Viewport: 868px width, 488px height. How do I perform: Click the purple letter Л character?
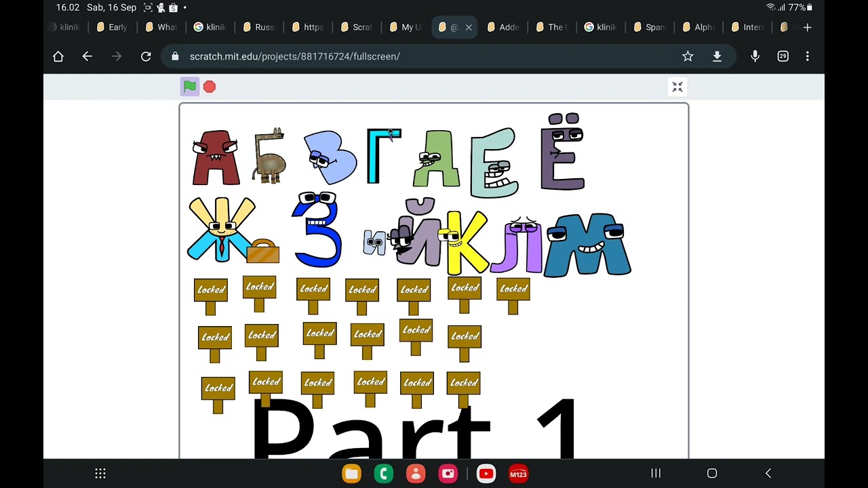517,244
